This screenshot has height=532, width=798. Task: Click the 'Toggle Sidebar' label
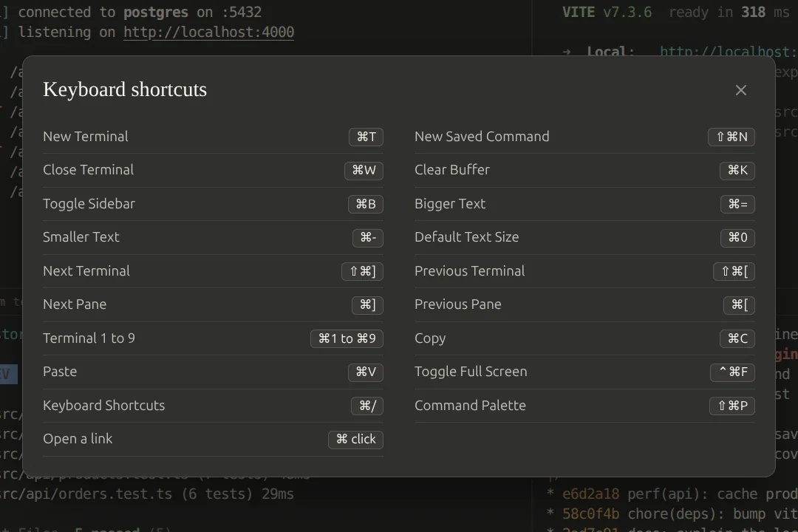(89, 204)
